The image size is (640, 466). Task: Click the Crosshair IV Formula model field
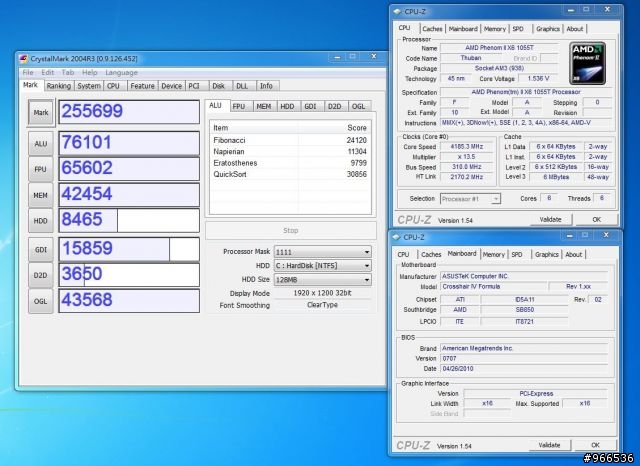493,287
